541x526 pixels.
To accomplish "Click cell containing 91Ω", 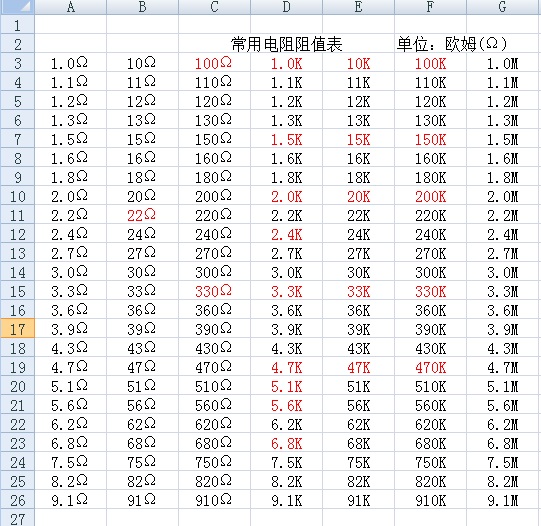I will tap(141, 500).
